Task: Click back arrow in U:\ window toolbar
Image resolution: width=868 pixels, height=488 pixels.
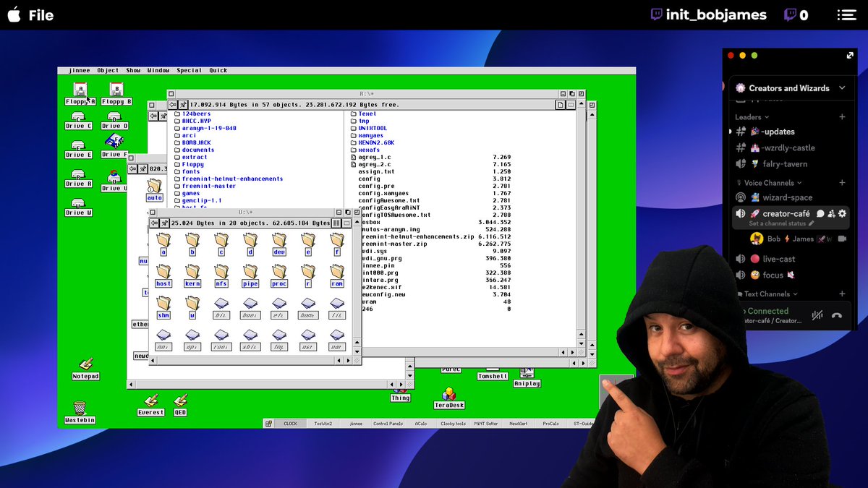Action: pos(154,223)
